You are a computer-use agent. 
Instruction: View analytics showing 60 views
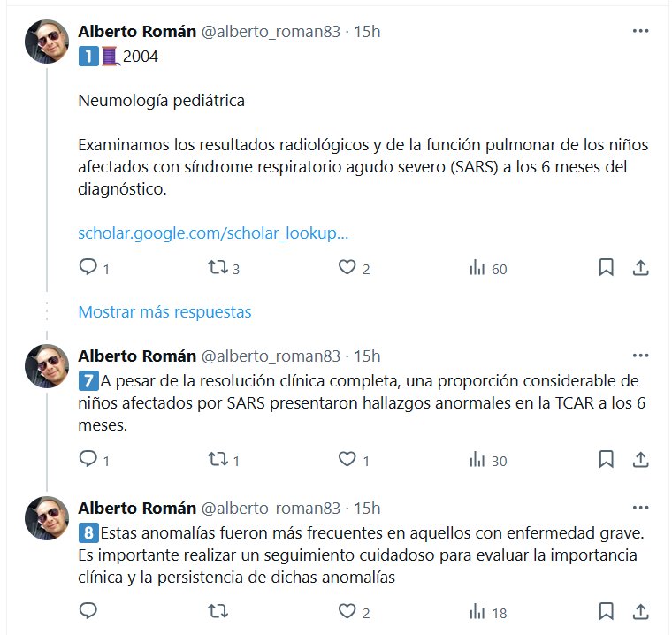click(x=477, y=268)
